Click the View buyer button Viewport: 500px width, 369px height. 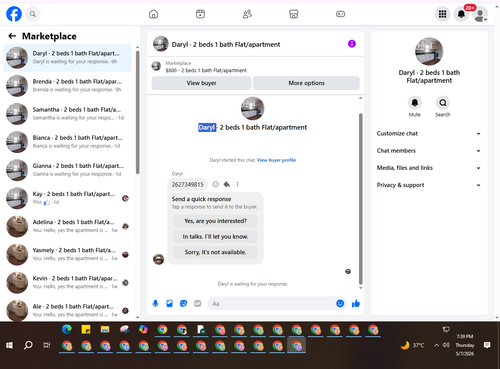[x=201, y=83]
